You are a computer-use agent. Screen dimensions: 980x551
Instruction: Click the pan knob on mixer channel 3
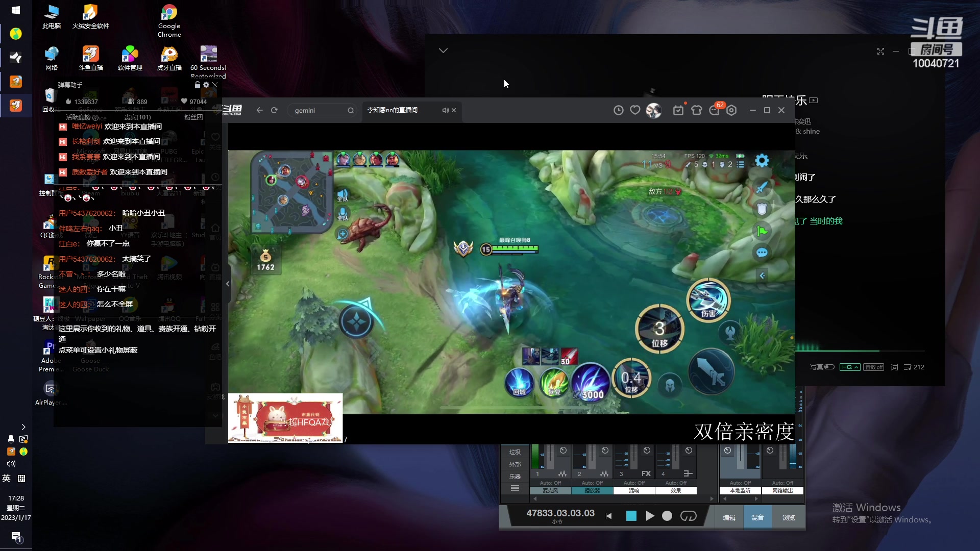point(647,450)
